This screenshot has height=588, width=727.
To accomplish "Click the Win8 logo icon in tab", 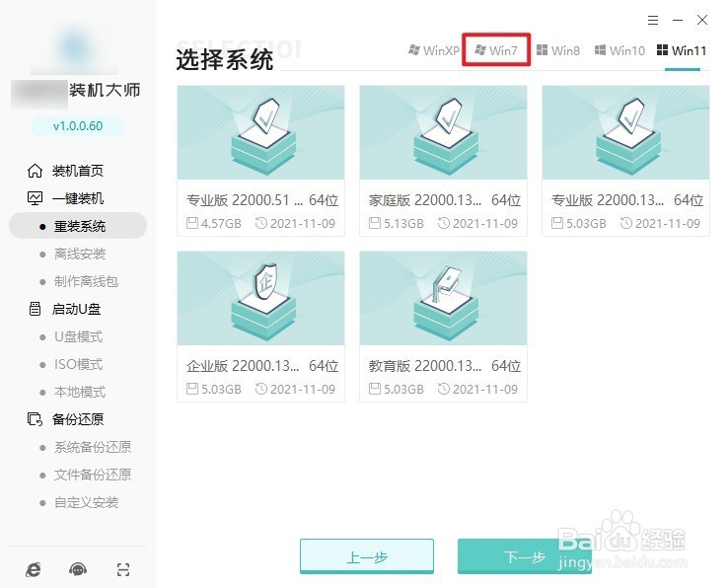I will (542, 49).
